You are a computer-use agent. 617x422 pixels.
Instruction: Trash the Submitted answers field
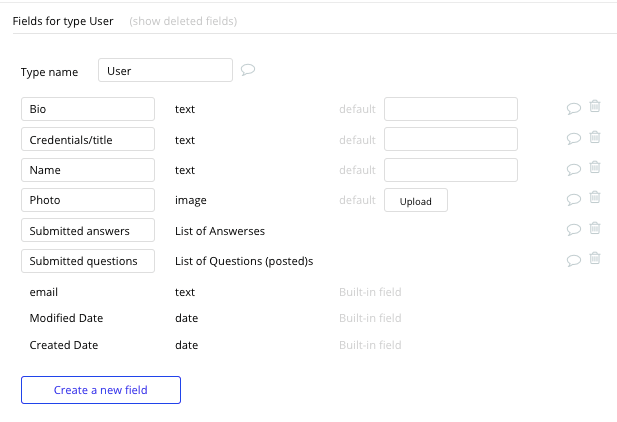pos(595,228)
